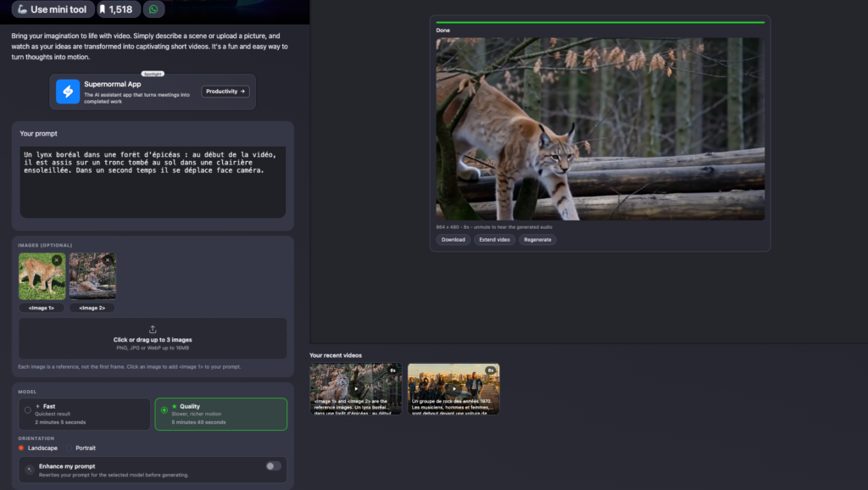Remove reference Image 2 with its X
Viewport: 868px width, 490px height.
(108, 260)
